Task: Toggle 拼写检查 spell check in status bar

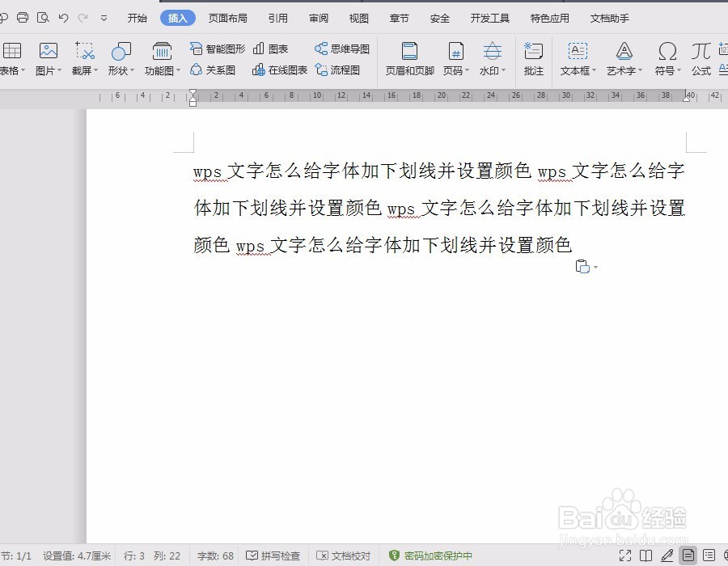Action: (273, 555)
